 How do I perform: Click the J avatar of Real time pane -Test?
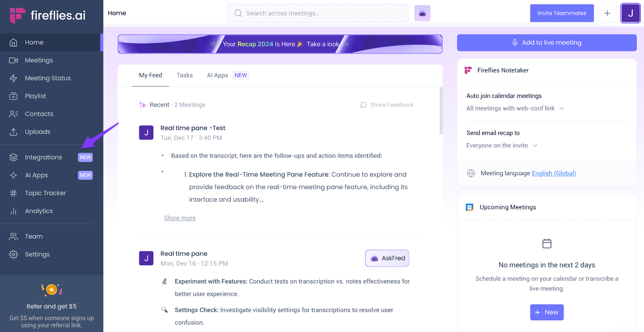(146, 132)
